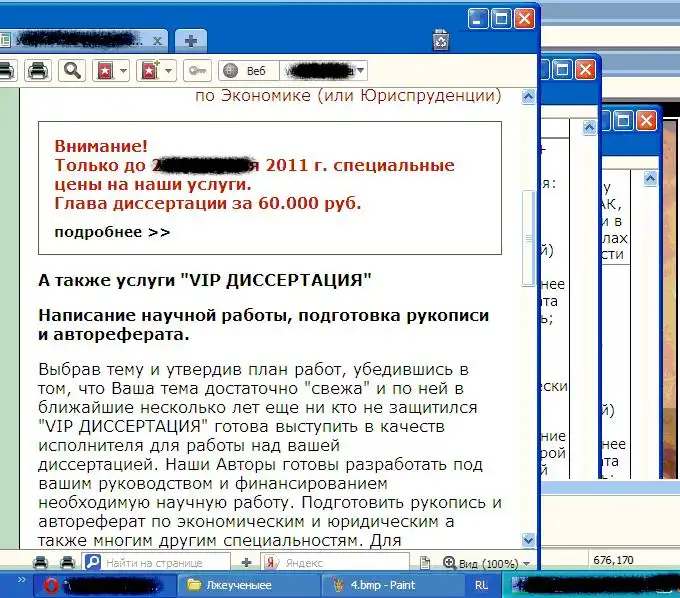Switch to 4.bmp - Paint in taskbar
Viewport: 680px width, 598px height.
click(x=382, y=585)
